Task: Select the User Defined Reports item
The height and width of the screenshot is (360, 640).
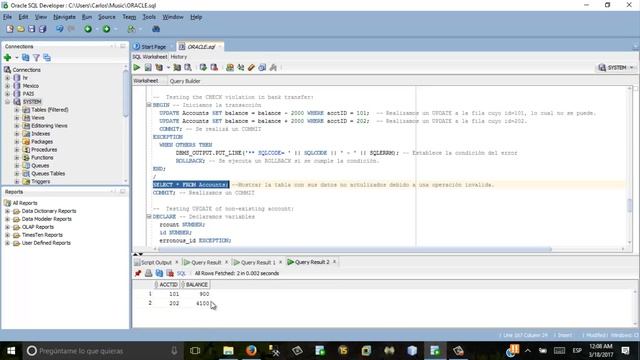Action: click(x=46, y=243)
